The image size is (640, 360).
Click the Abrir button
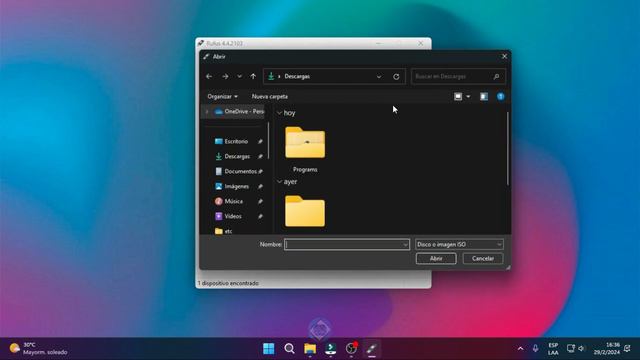436,258
